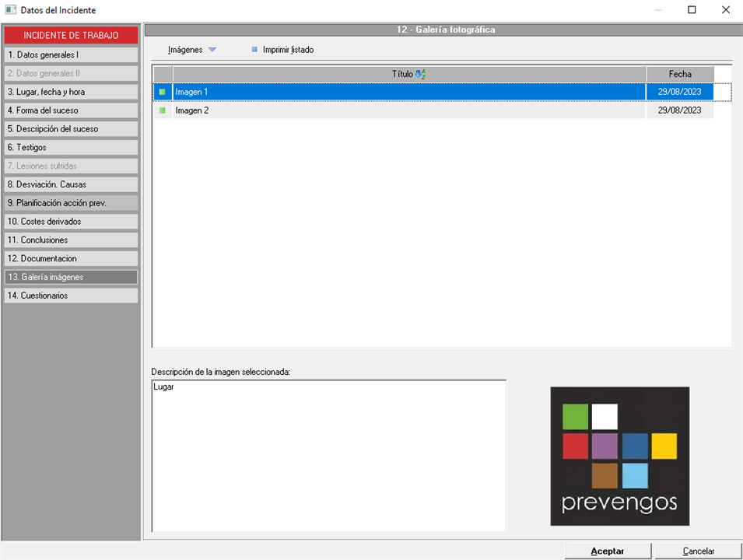Open section 1. Datos generales I
This screenshot has height=560, width=743.
(71, 55)
